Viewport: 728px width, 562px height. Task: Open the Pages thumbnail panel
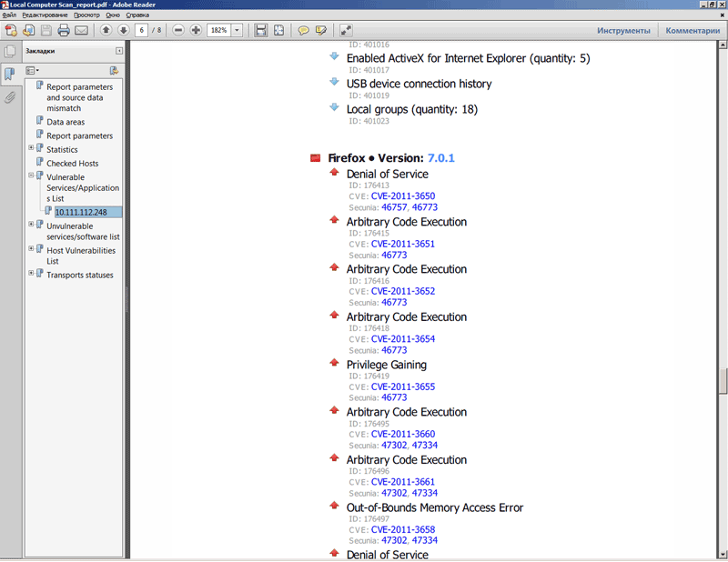(10, 51)
